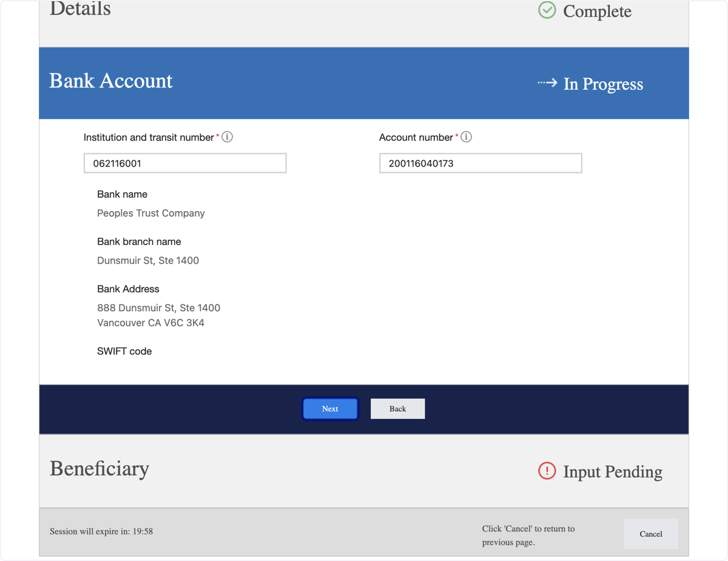Image resolution: width=728 pixels, height=561 pixels.
Task: Expand the Beneficiary section header
Action: [364, 471]
